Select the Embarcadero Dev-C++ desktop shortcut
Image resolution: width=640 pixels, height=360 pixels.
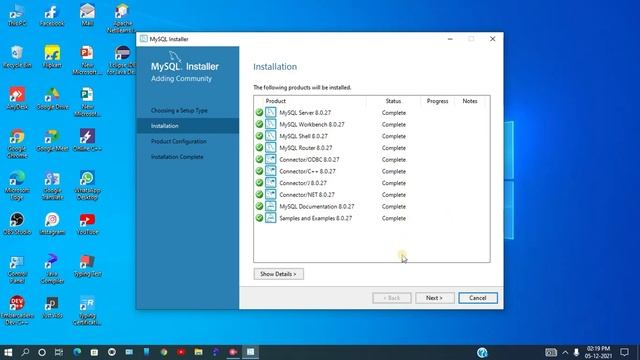(17, 311)
